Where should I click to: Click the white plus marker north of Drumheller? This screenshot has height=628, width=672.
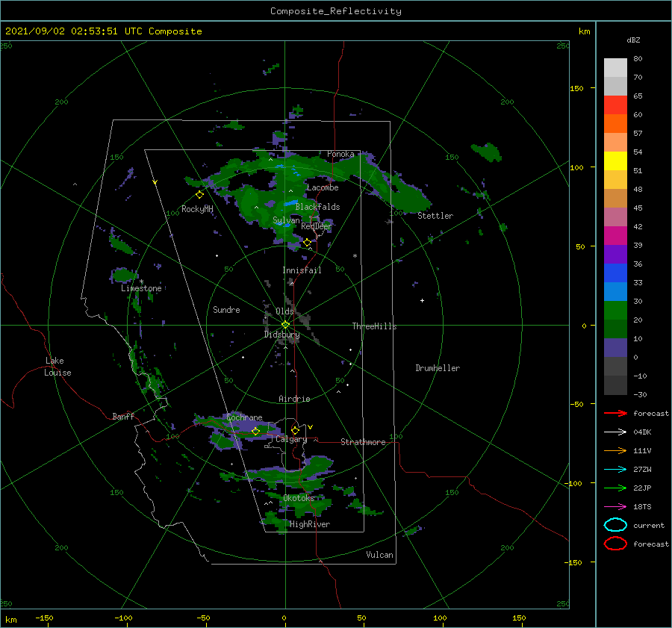pos(422,300)
